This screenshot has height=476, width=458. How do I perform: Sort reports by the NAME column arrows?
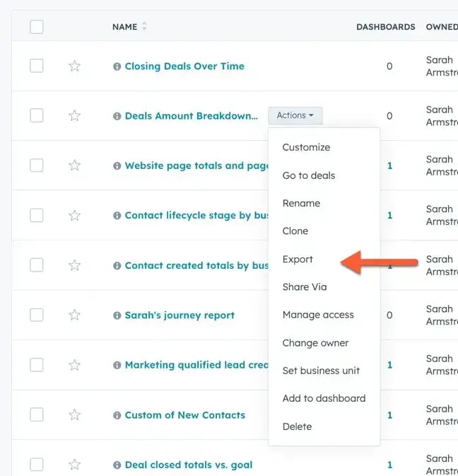coord(144,26)
